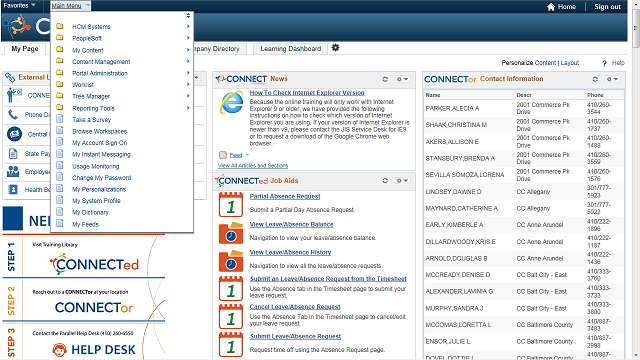Click the Employee people icon
This screenshot has width=640, height=360.
click(x=13, y=171)
